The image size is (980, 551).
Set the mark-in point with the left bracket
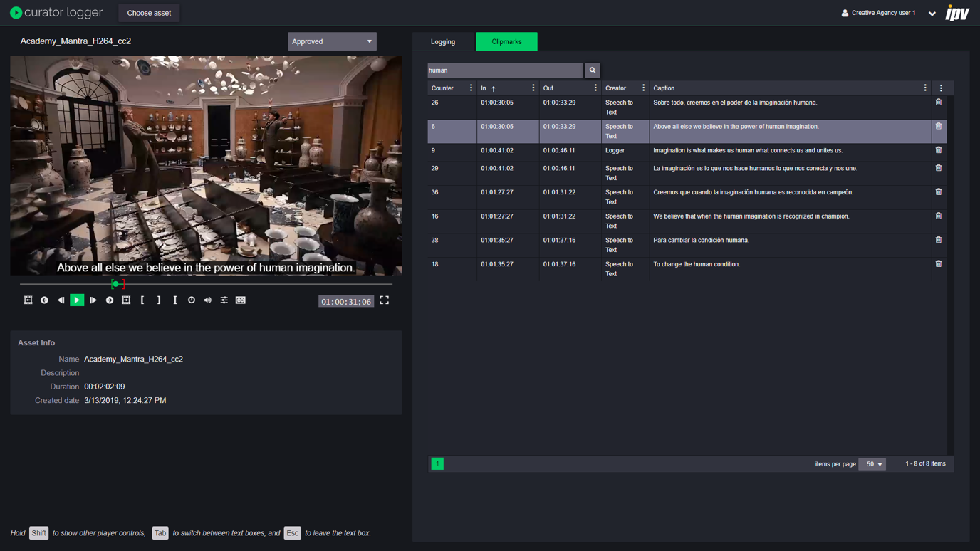tap(142, 300)
